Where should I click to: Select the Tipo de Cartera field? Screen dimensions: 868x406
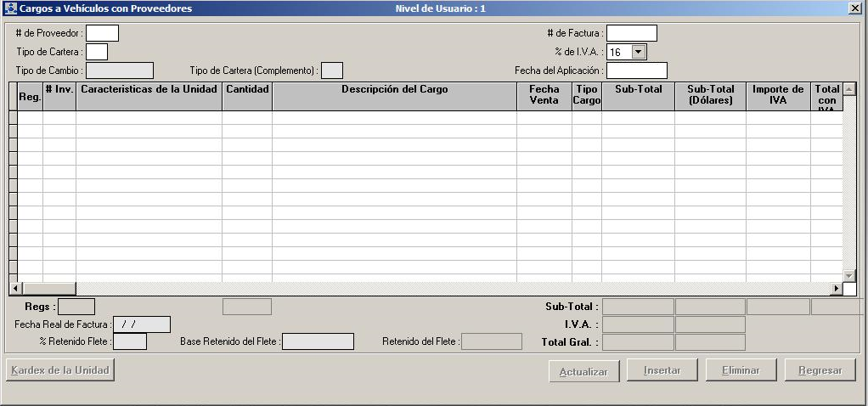tap(97, 52)
